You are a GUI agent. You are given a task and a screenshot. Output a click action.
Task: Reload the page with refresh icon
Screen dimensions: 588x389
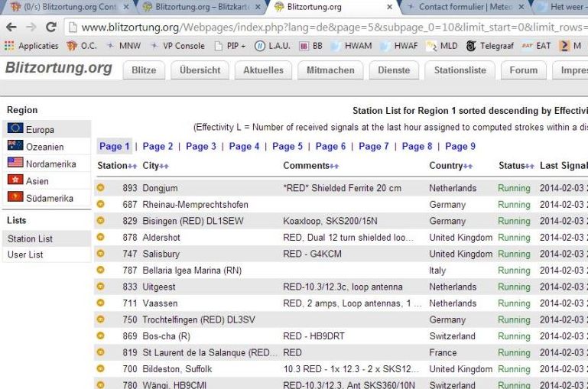51,27
